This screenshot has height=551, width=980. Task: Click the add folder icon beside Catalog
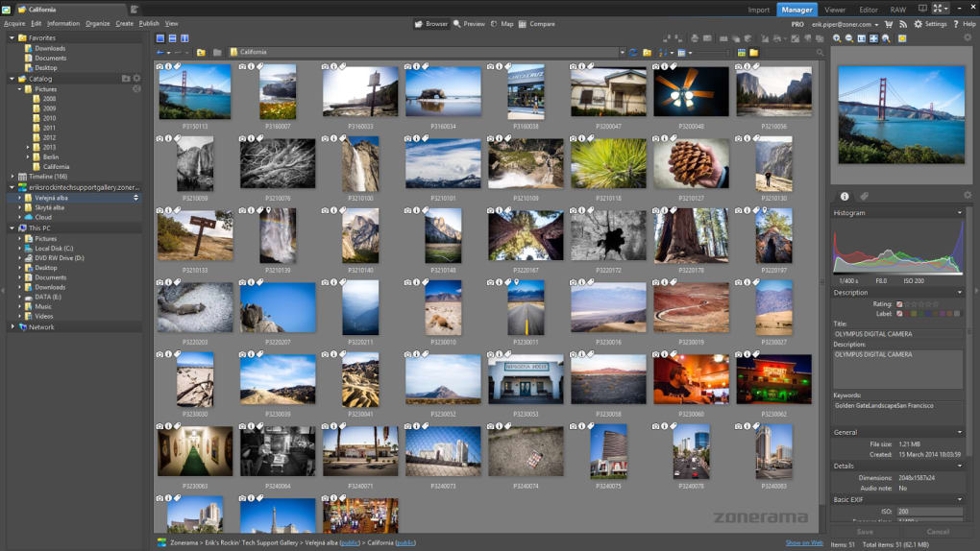[x=126, y=79]
